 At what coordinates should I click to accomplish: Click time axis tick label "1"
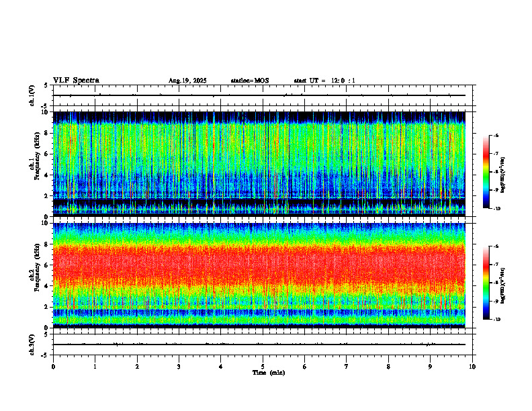pyautogui.click(x=95, y=367)
